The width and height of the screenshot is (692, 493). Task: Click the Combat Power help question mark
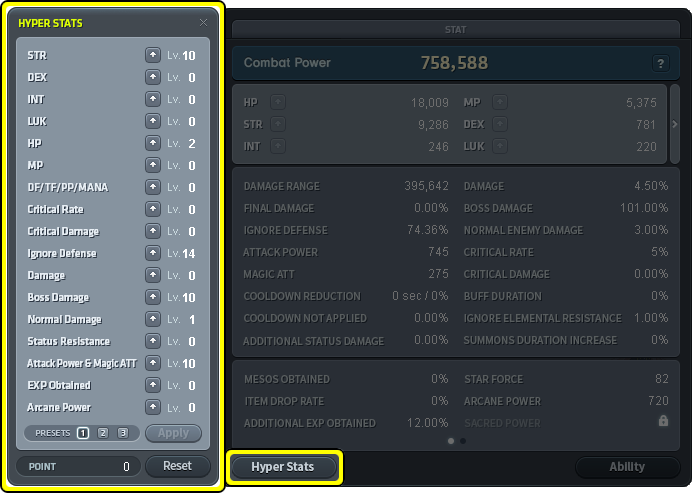click(x=660, y=63)
